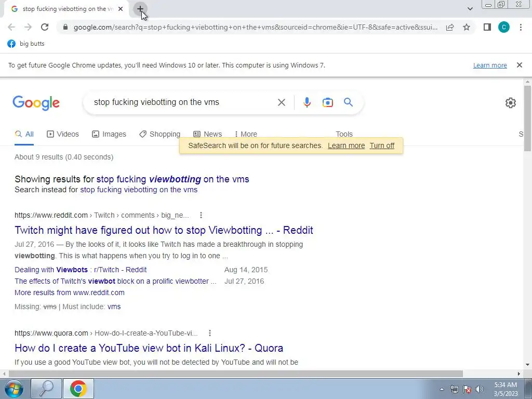532x399 pixels.
Task: Switch to the Images results tab
Action: coord(109,134)
